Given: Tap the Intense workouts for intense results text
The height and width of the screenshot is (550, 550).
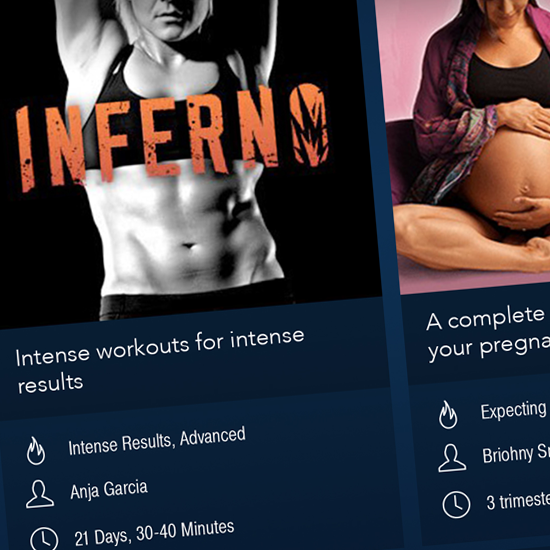Looking at the screenshot, I should pyautogui.click(x=160, y=361).
